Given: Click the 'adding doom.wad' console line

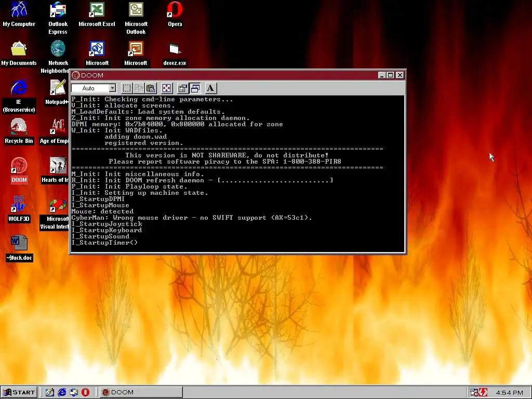Looking at the screenshot, I should 136,137.
